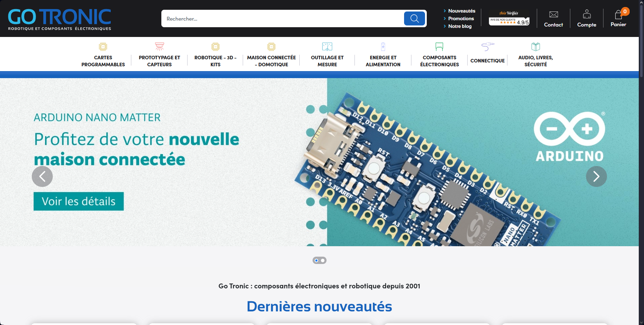
Task: Open Cartes Programmables menu
Action: pyautogui.click(x=103, y=61)
